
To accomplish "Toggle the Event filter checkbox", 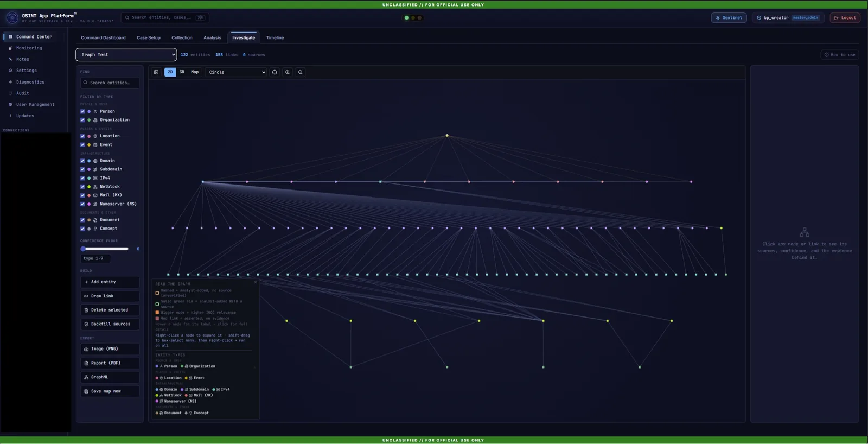I will pos(82,145).
